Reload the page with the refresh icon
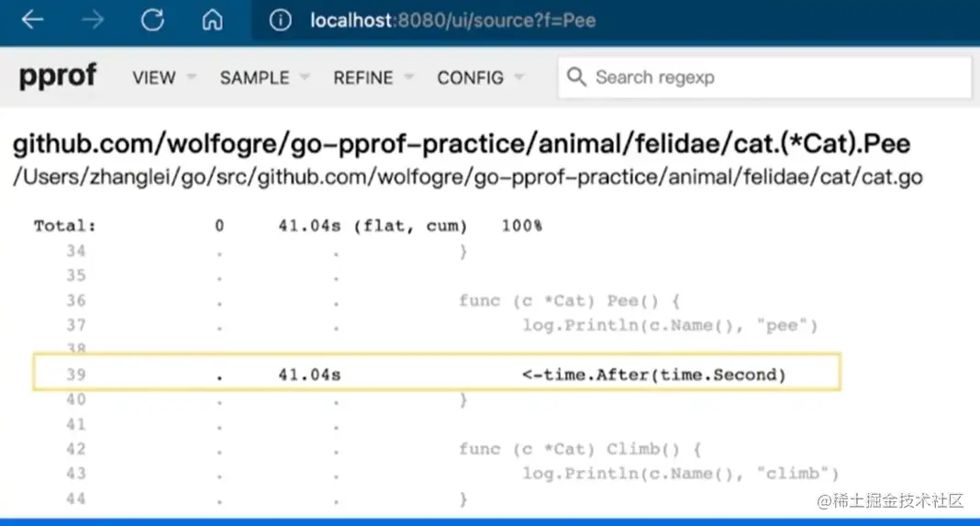The height and width of the screenshot is (526, 980). pos(152,20)
